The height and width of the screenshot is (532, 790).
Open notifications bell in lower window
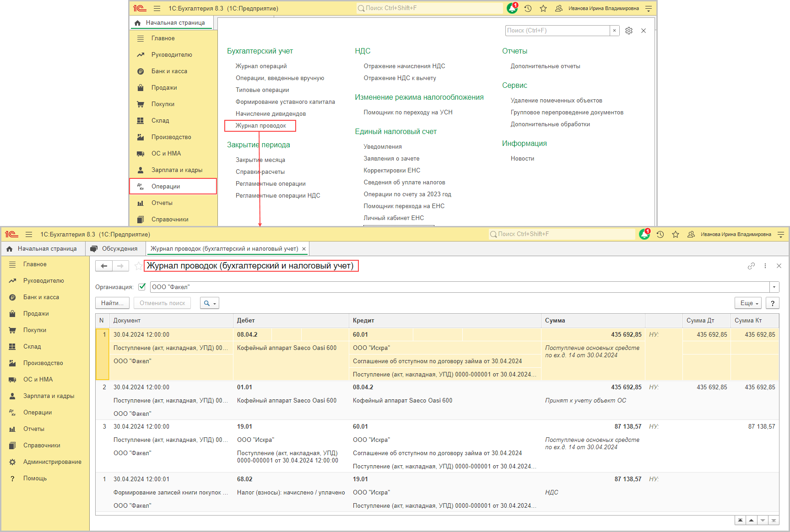[x=644, y=234]
